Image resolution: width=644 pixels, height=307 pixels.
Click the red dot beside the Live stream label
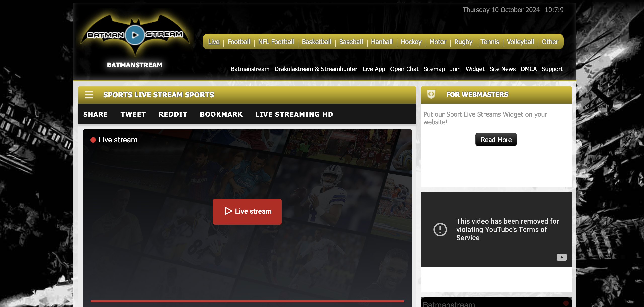[x=93, y=140]
